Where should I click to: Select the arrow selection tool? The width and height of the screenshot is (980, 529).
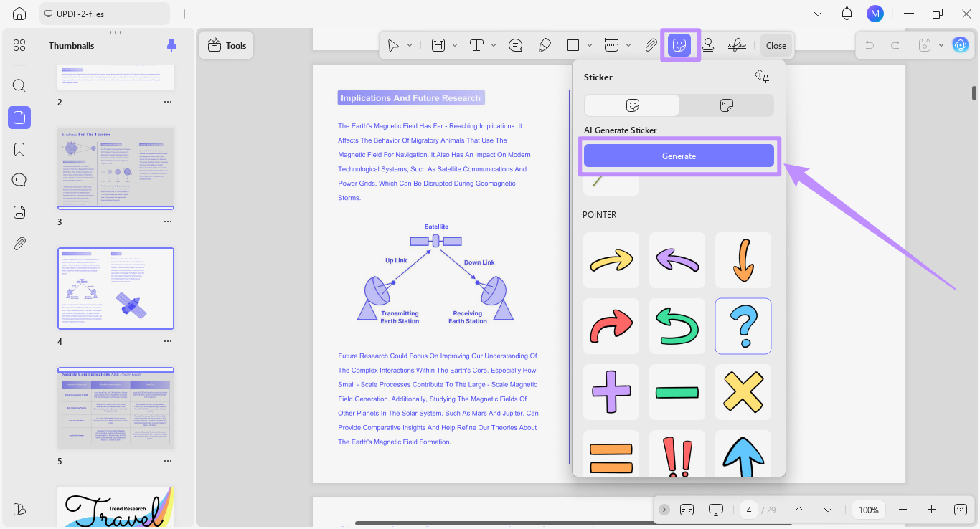tap(393, 45)
